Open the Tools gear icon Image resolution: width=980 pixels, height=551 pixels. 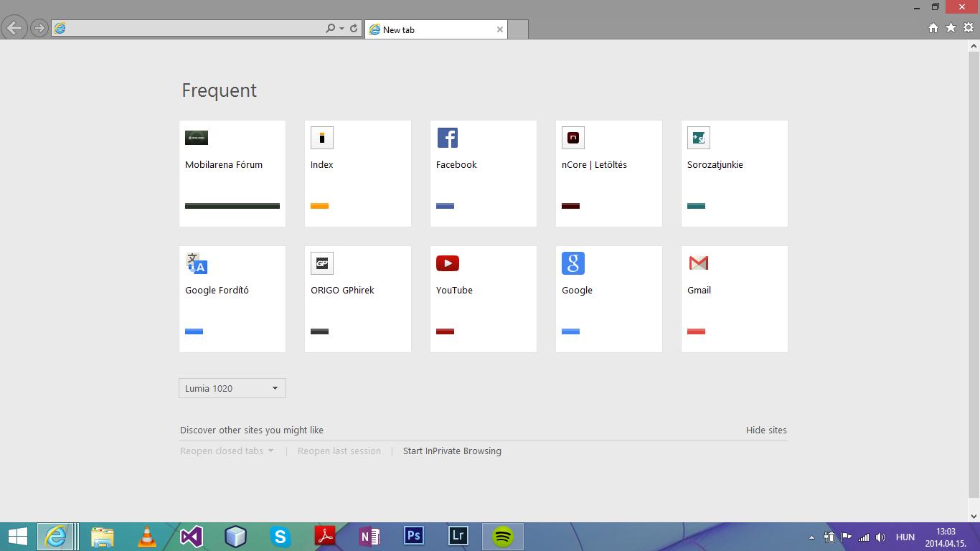(969, 27)
